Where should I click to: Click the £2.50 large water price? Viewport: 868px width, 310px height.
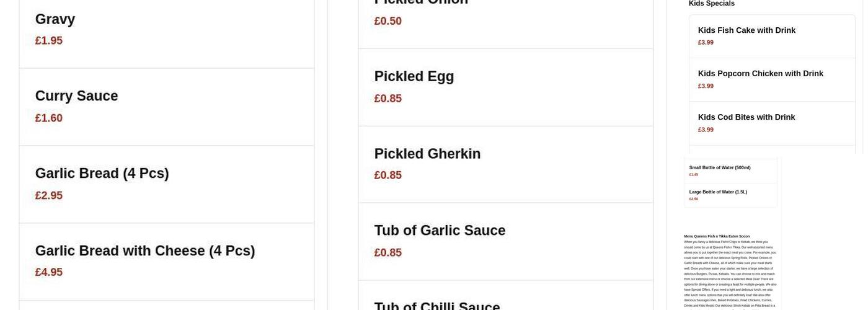[694, 199]
